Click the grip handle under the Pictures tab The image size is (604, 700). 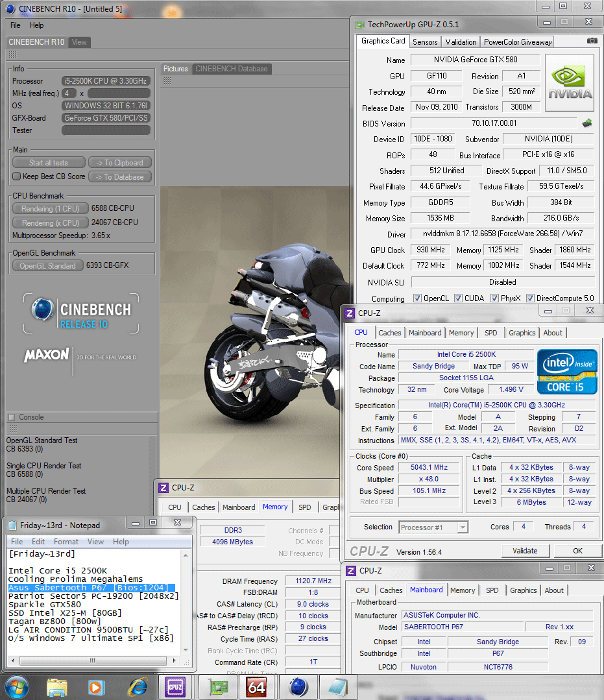(167, 81)
